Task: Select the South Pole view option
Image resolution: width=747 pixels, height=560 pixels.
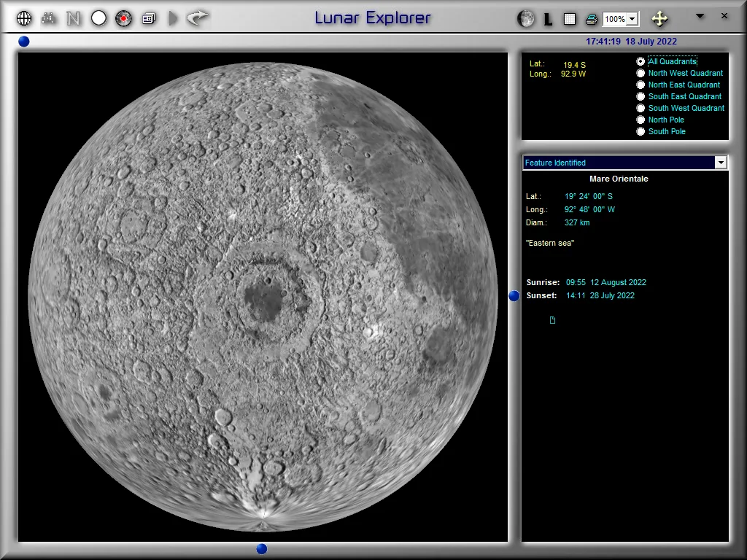Action: point(640,131)
